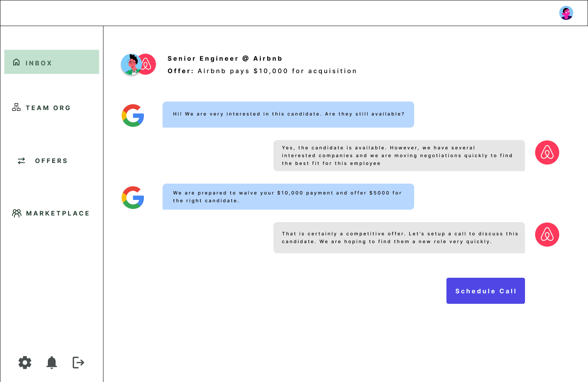The width and height of the screenshot is (588, 382).
Task: Open the Team Org section
Action: [x=42, y=108]
